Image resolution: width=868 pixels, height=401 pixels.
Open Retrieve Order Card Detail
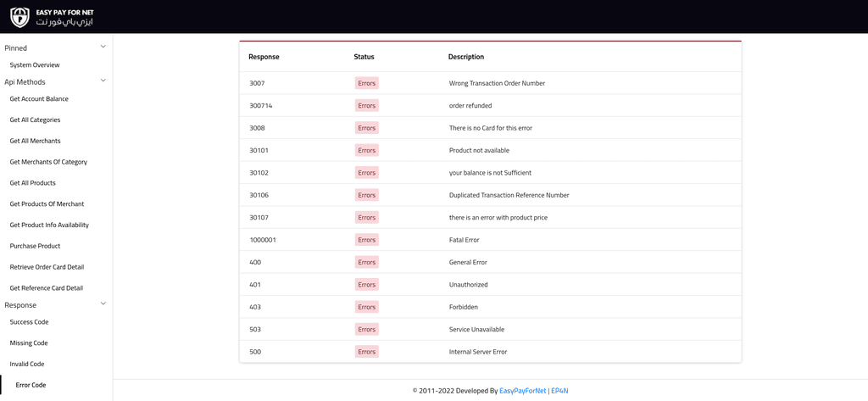47,267
